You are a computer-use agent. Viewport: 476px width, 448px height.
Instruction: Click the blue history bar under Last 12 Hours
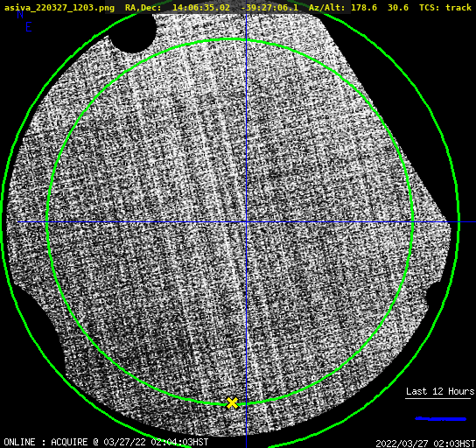pos(440,419)
